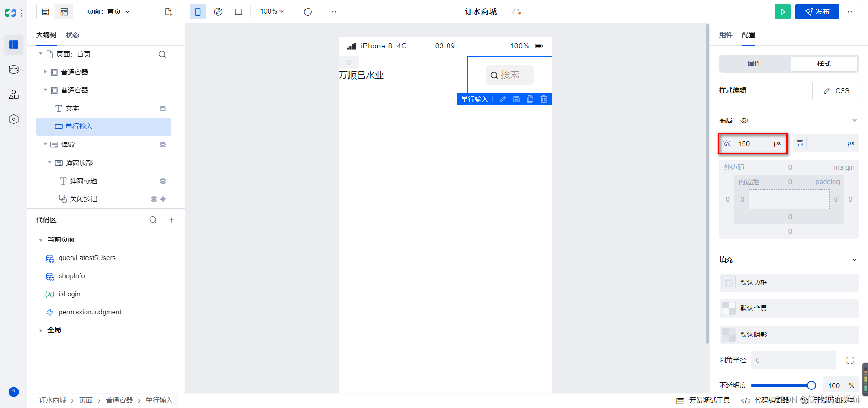Click data binding icon on 文本 row
This screenshot has height=408, width=868.
click(x=163, y=109)
